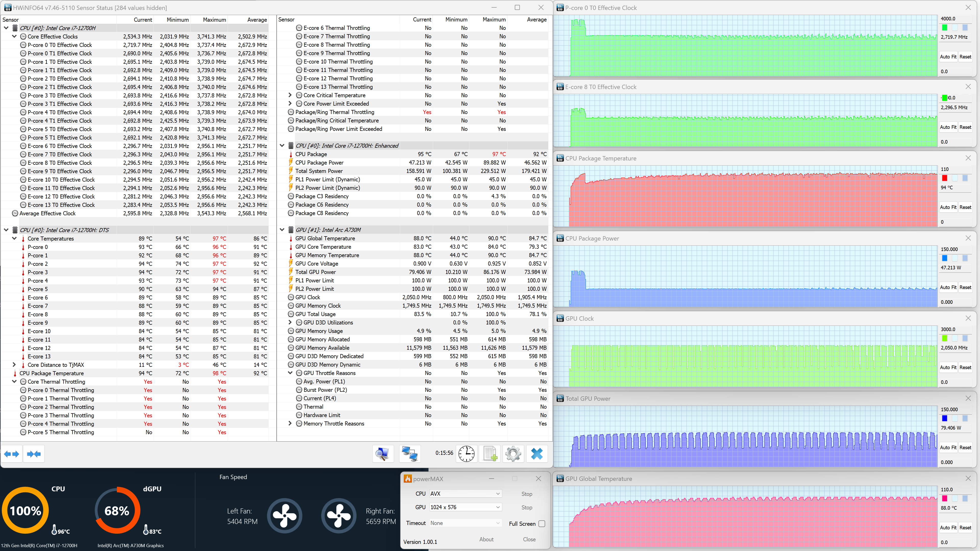
Task: Collapse the Core Effective Clocks tree
Action: point(14,36)
